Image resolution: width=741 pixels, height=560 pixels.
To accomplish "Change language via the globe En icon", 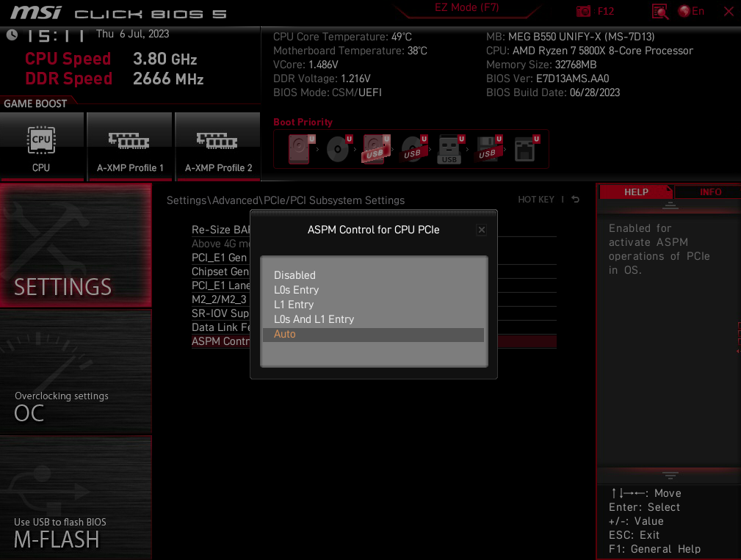I will click(x=691, y=11).
